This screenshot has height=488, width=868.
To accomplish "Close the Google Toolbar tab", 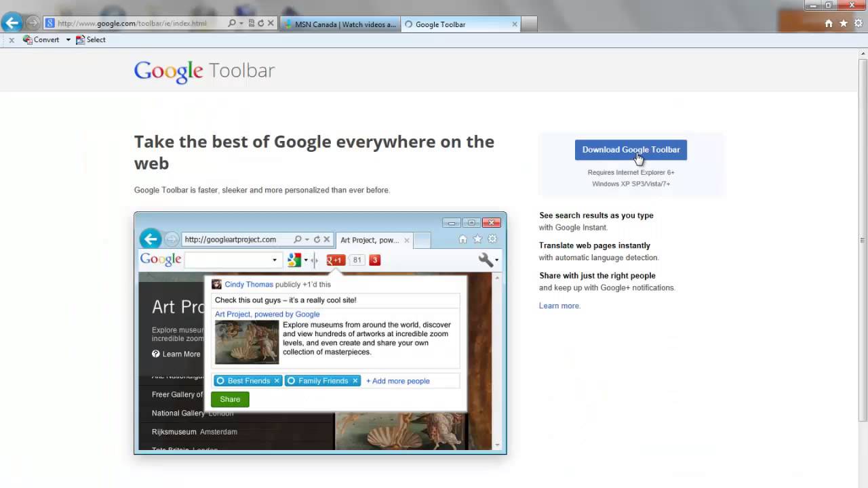I will pos(515,24).
